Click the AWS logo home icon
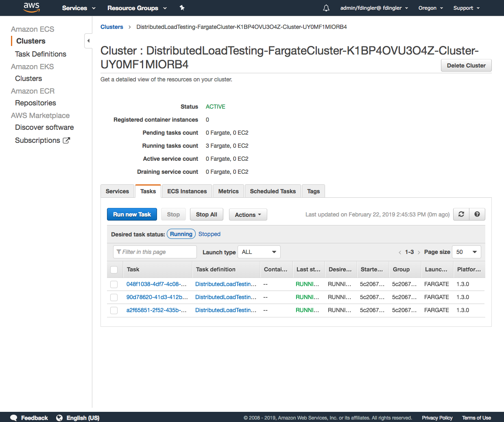This screenshot has height=422, width=504. 31,7
